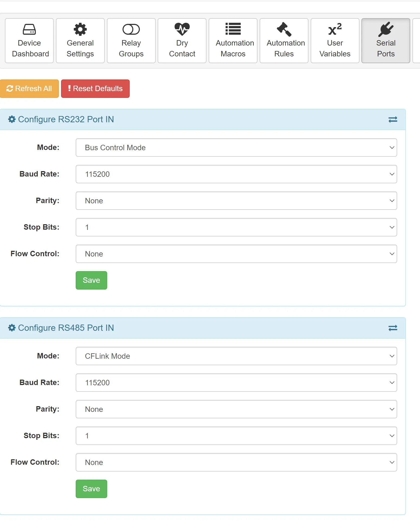
Task: Click swap arrows icon in RS232 header
Action: point(393,120)
